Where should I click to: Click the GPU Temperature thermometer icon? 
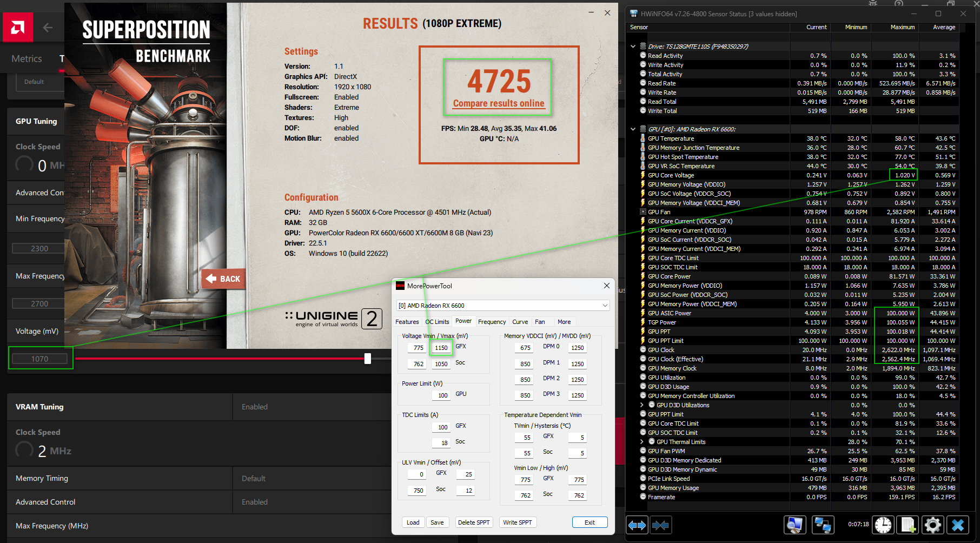tap(643, 138)
